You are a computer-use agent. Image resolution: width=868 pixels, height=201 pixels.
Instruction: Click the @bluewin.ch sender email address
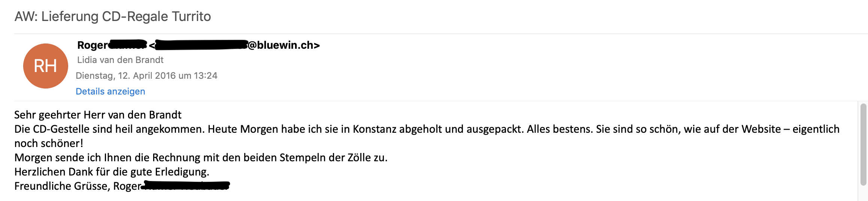283,45
